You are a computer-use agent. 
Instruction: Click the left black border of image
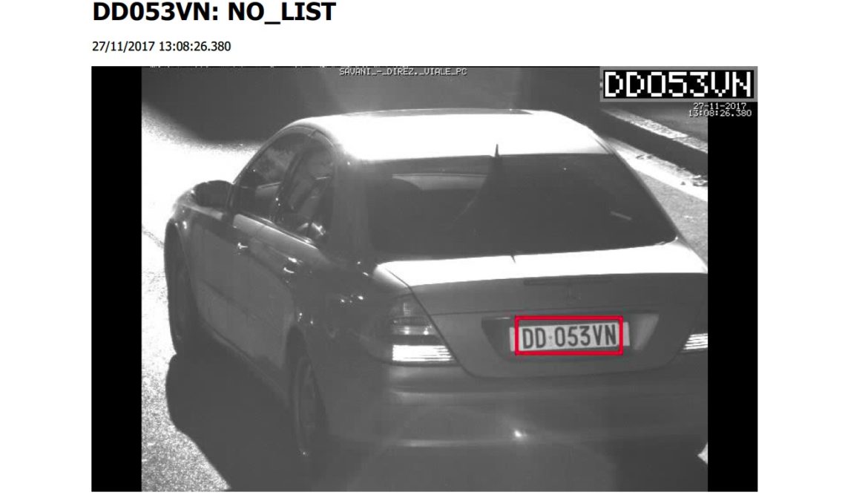[x=116, y=279]
